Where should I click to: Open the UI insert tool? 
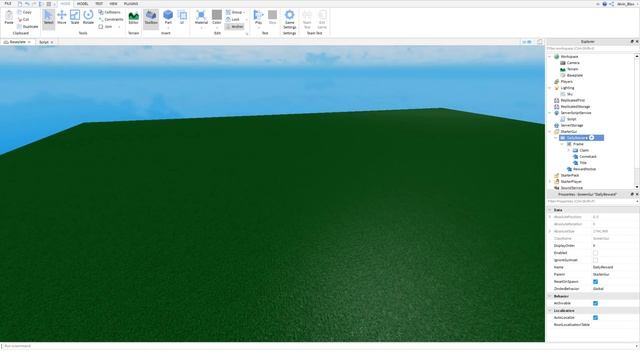[x=182, y=18]
